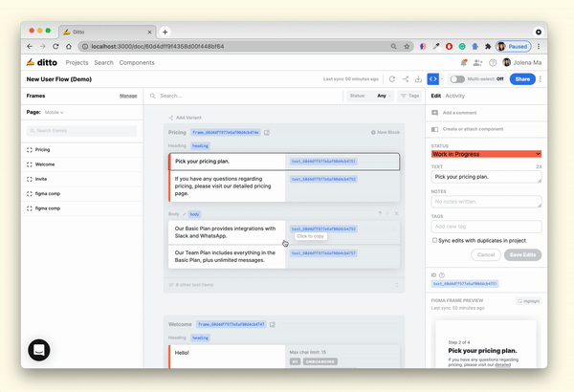Image resolution: width=574 pixels, height=392 pixels.
Task: Move the Body block down with the arrow
Action: pos(387,213)
